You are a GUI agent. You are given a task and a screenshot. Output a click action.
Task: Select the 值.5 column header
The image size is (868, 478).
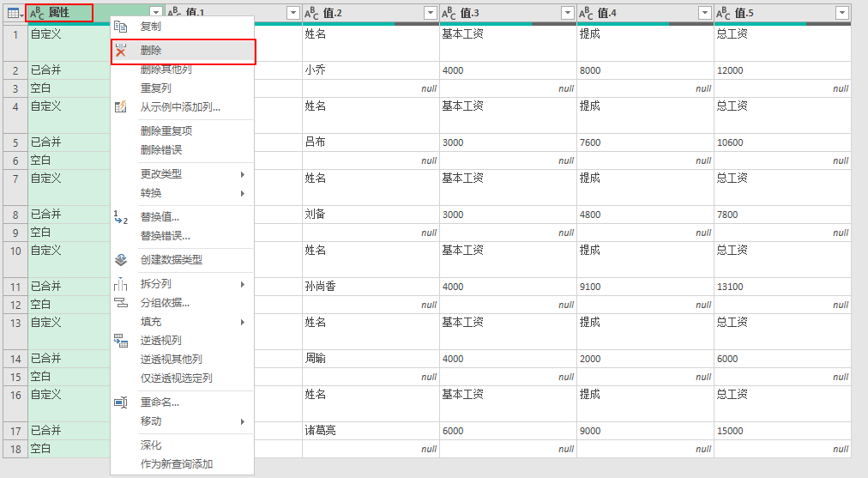782,13
